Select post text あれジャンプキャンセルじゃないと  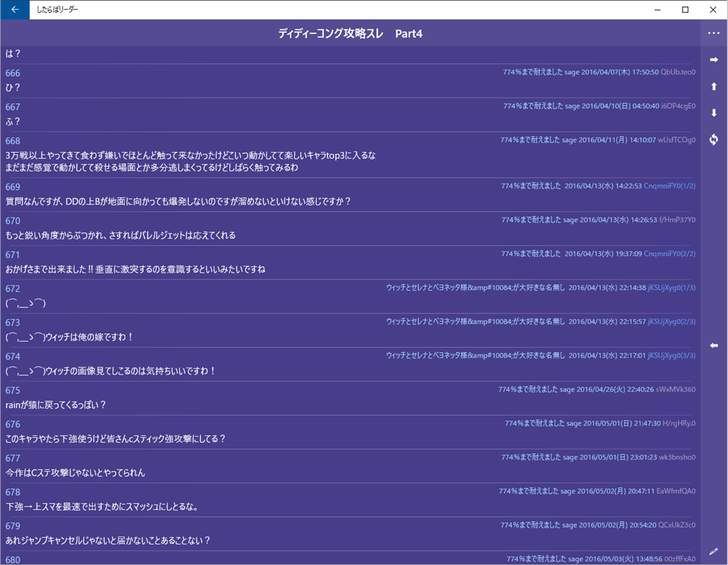point(107,541)
